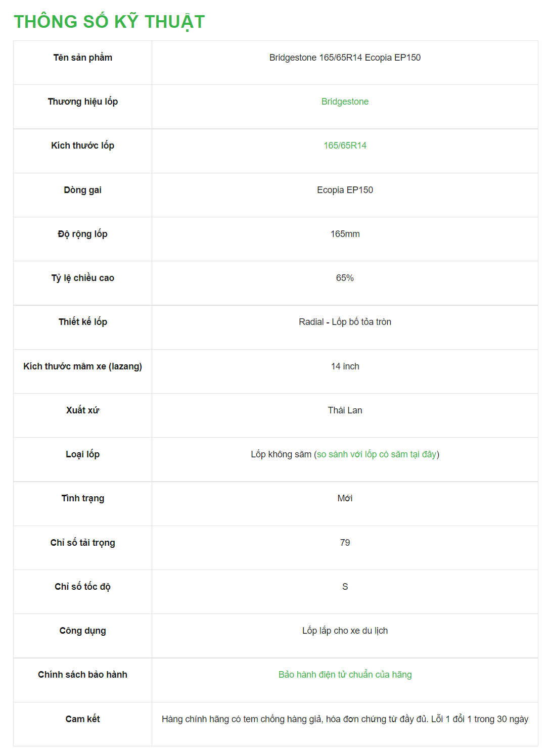Image resolution: width=550 pixels, height=756 pixels.
Task: Click the 'THÔNG SỐ KỸ THUẬT' heading
Action: pos(109,22)
